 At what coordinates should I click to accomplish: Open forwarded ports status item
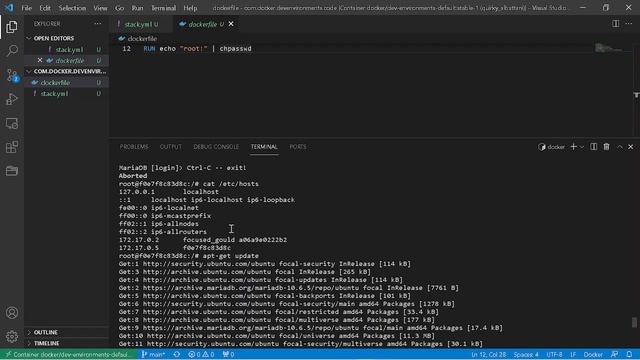click(x=229, y=354)
